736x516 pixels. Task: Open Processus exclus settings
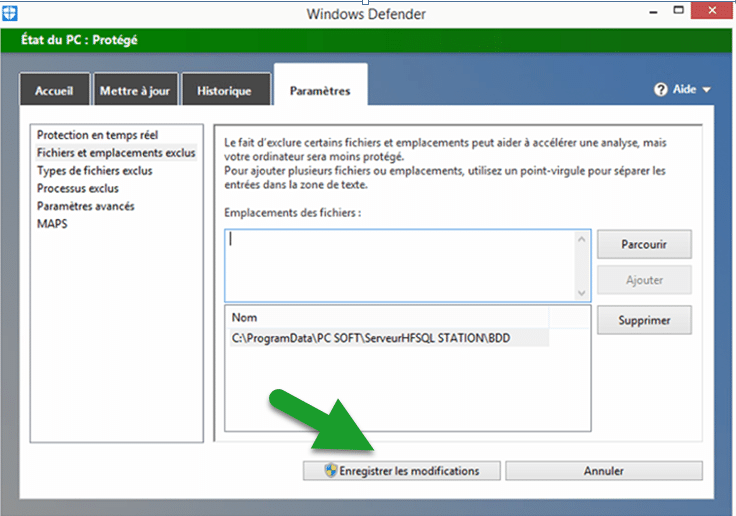point(78,188)
